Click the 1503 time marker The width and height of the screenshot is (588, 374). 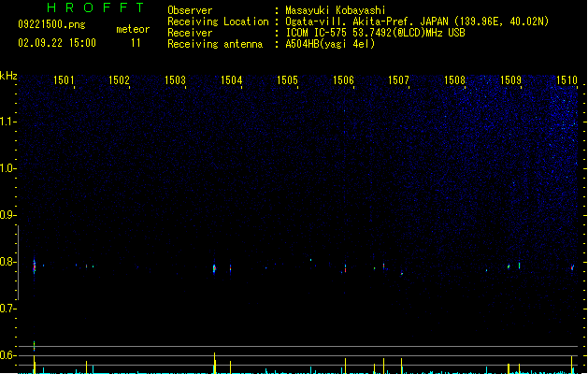(175, 80)
